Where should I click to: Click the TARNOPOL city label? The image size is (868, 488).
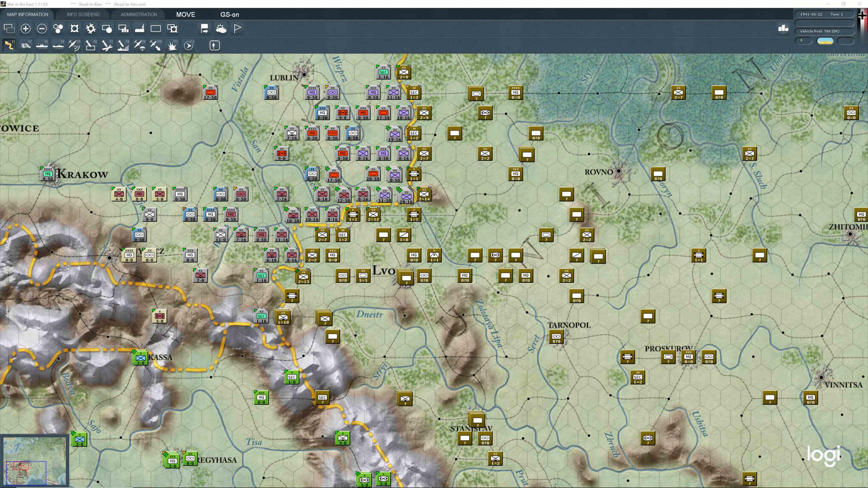tap(569, 325)
